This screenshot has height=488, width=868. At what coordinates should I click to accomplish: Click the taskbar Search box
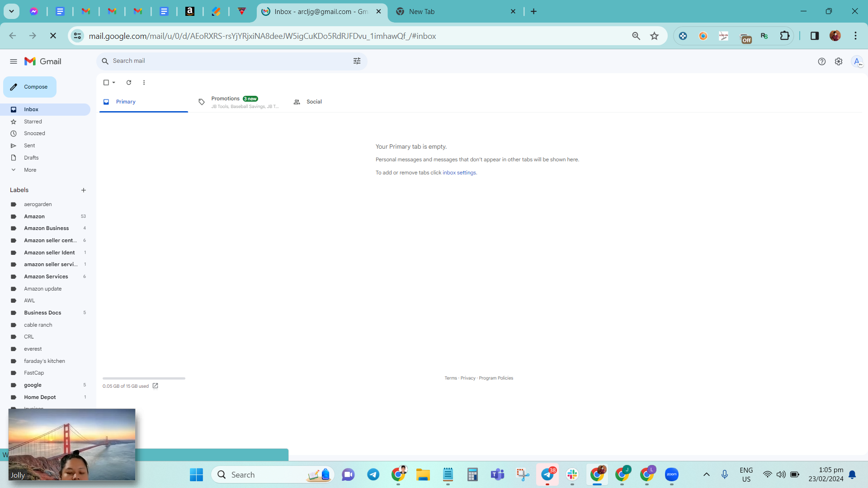(273, 474)
